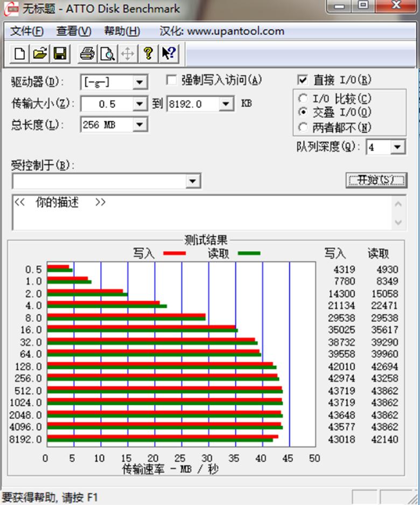Click the red 写入 legend swatch
Viewport: 420px width, 505px height.
point(174,253)
